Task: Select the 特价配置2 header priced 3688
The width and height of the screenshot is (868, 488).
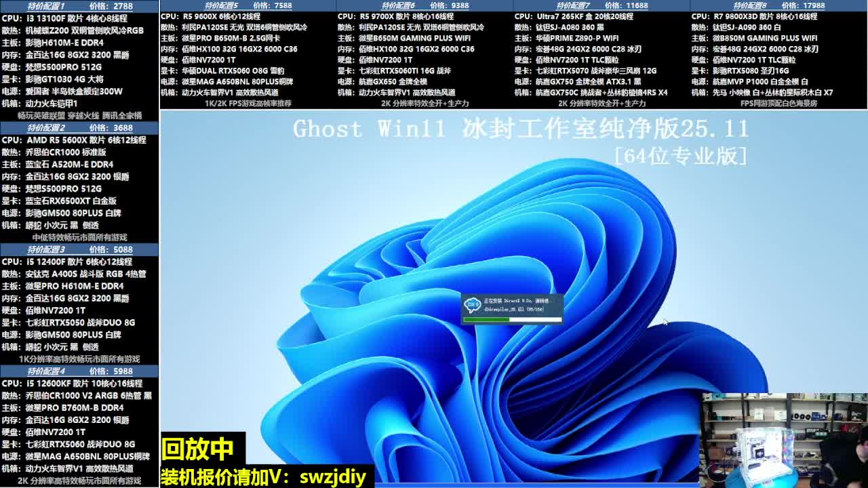Action: (x=79, y=127)
